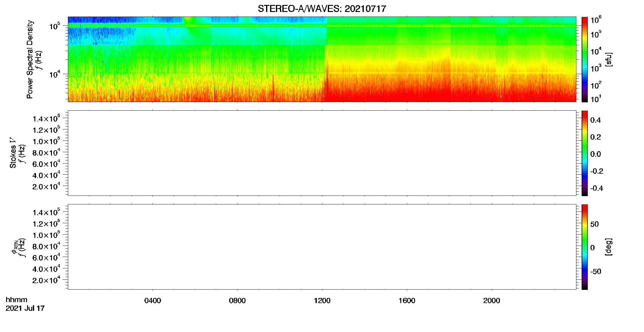Click the 0.0 label on Stokes V colorbar
The image size is (644, 332).
(595, 154)
